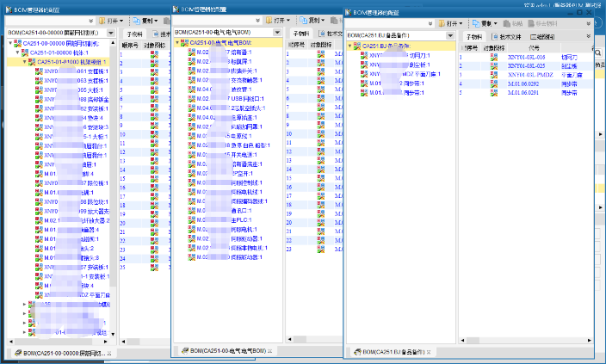
Task: Click the CA251.BJ root node icon
Action: [357, 46]
